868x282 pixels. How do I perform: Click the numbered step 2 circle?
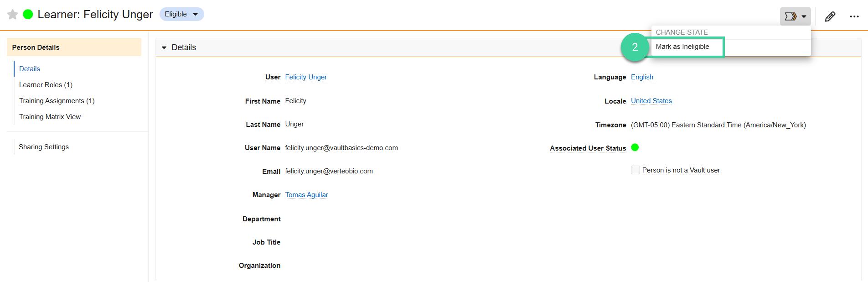tap(635, 47)
